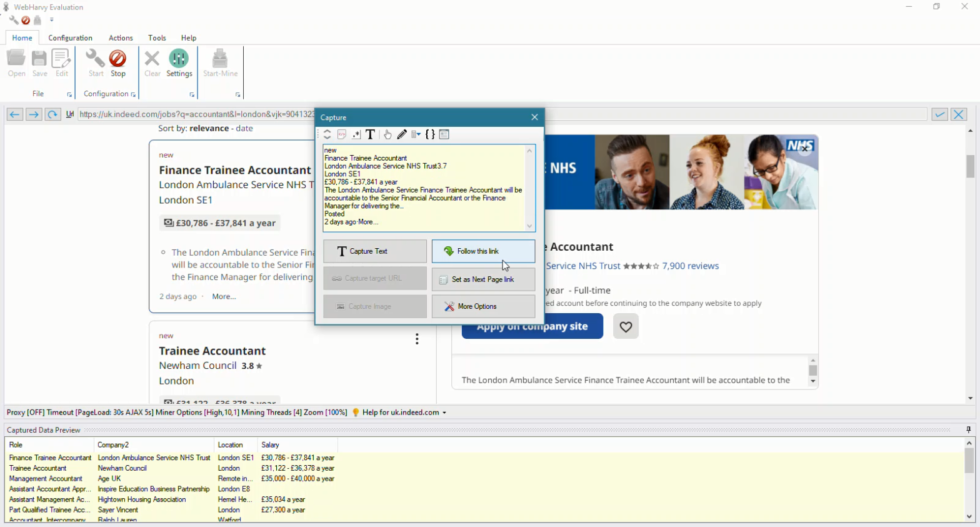
Task: Click the Follow this link button
Action: pyautogui.click(x=483, y=251)
